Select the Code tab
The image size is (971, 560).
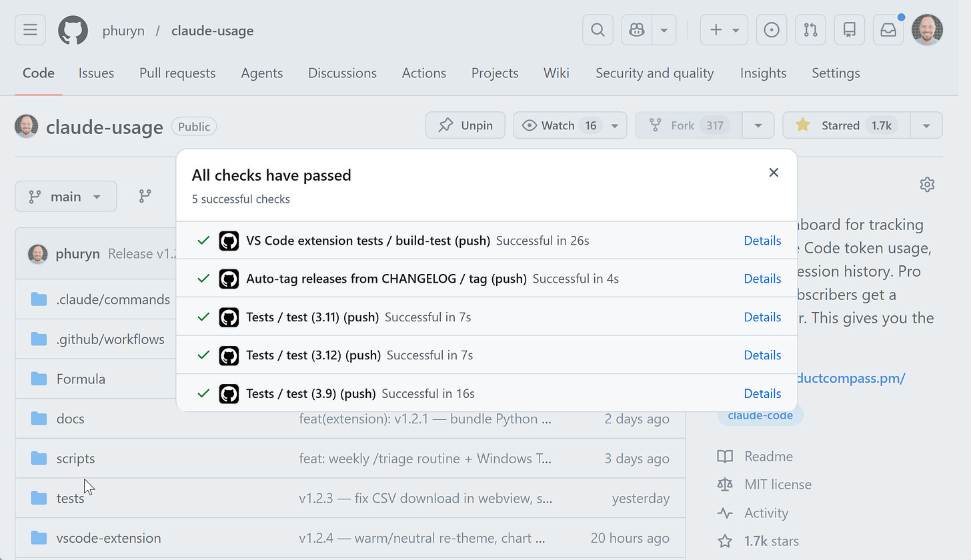[39, 73]
